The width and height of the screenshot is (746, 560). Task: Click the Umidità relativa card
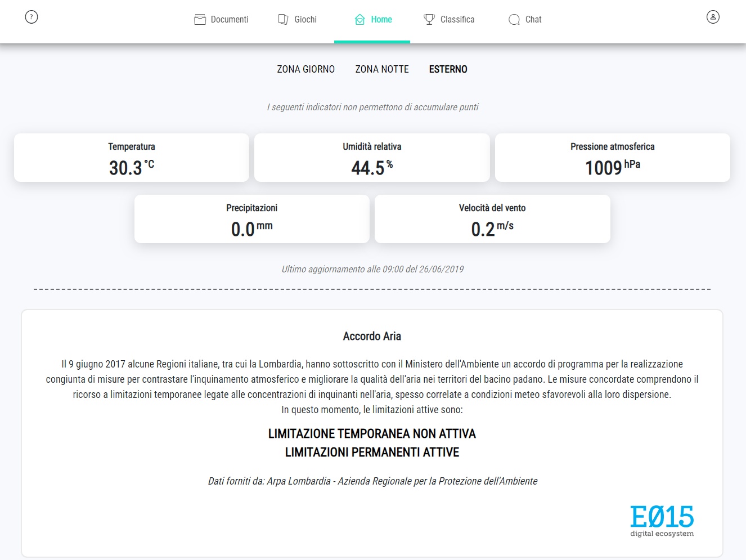pos(372,158)
